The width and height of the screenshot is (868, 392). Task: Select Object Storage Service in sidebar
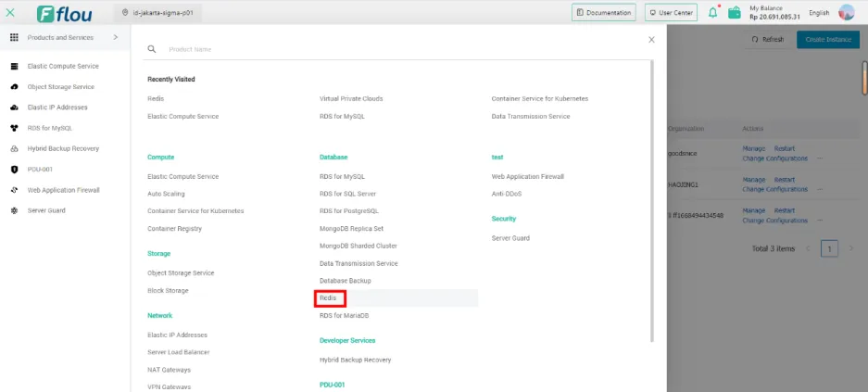61,87
